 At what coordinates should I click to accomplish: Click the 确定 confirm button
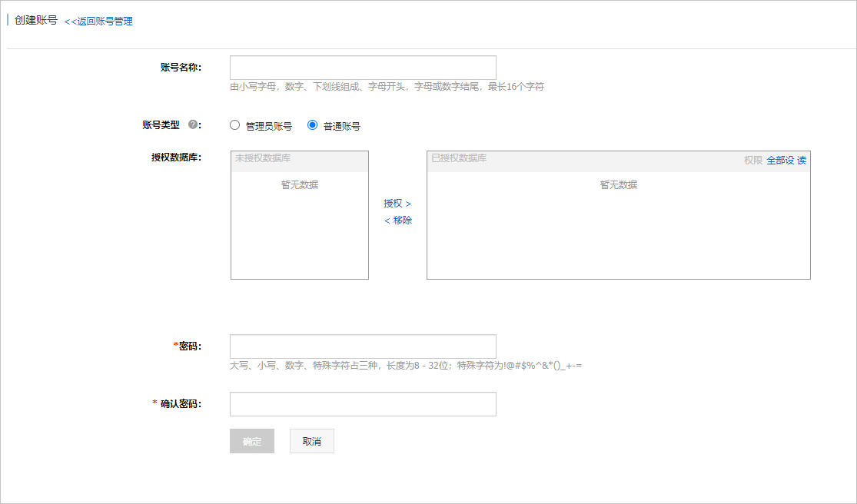tap(251, 441)
